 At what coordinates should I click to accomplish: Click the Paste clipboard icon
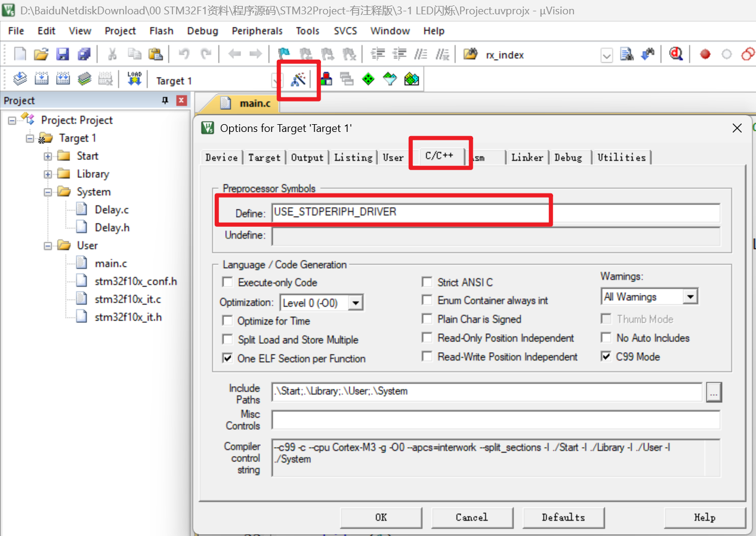(x=156, y=54)
